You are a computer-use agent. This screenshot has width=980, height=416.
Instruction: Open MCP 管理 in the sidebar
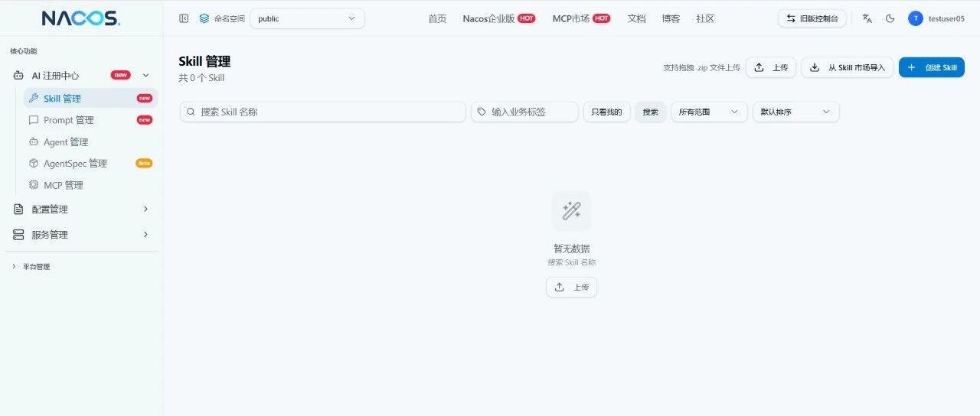[x=90, y=184]
